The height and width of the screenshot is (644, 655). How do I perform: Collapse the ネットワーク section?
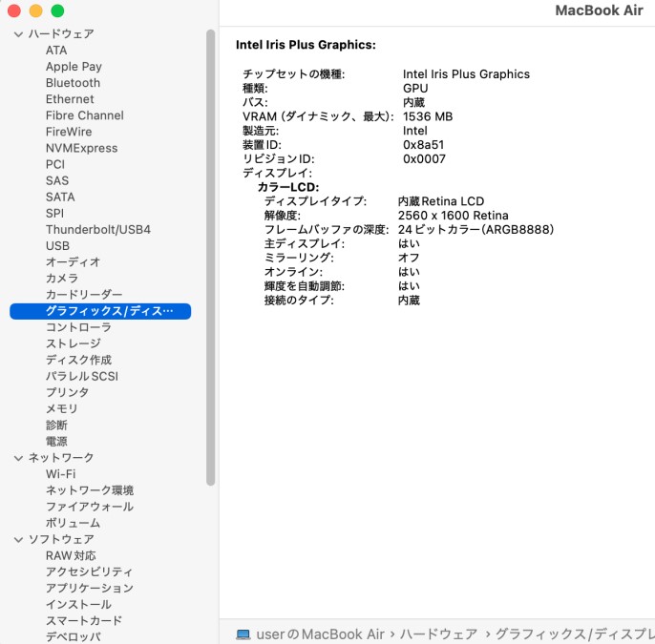click(x=18, y=458)
